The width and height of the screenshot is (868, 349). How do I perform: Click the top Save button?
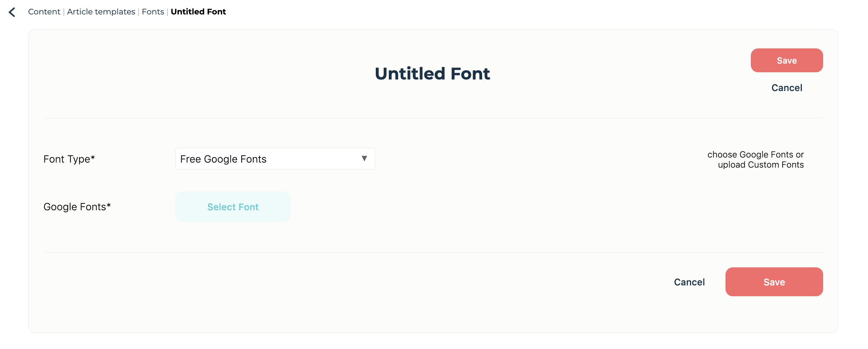pyautogui.click(x=787, y=60)
